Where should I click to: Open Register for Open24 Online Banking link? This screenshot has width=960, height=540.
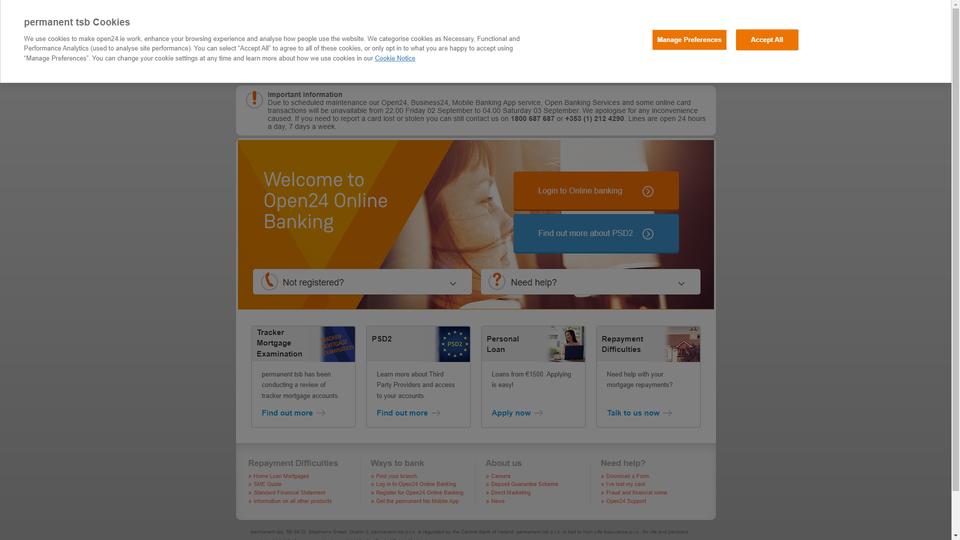tap(419, 493)
